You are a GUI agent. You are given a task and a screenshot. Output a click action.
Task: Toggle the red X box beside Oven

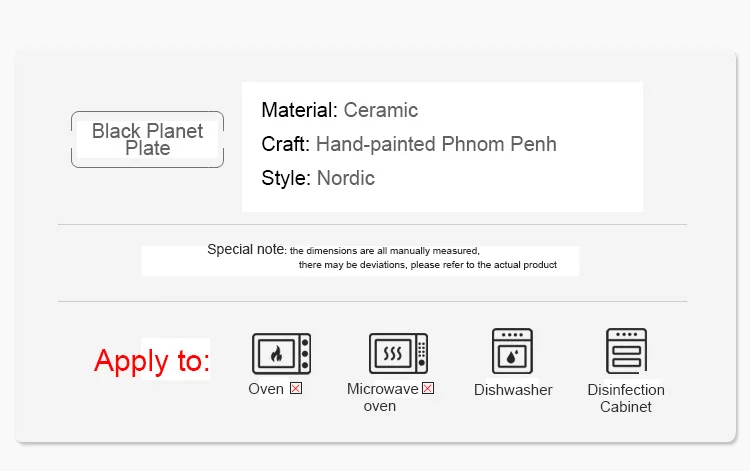tap(296, 388)
